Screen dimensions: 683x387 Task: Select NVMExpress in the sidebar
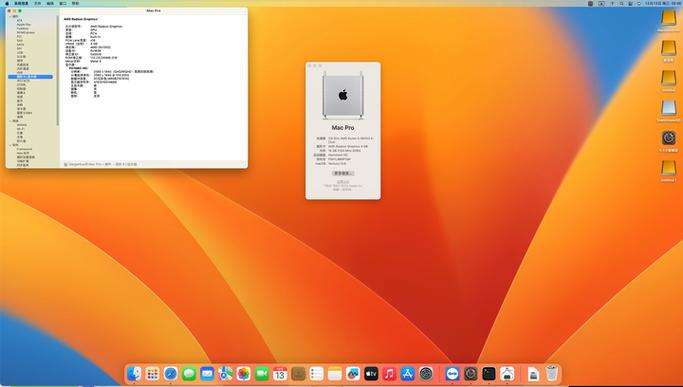pos(26,32)
